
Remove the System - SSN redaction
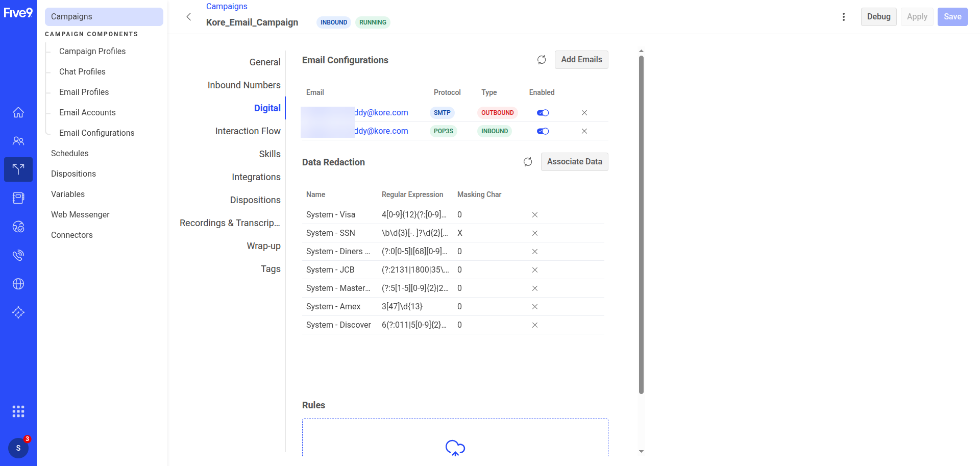pos(535,233)
